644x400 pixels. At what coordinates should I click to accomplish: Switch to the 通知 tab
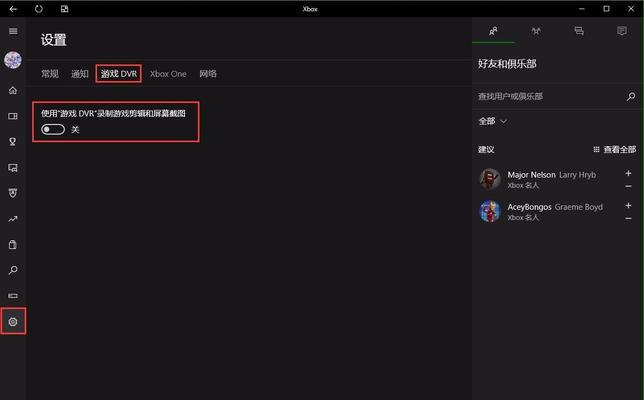click(x=80, y=74)
